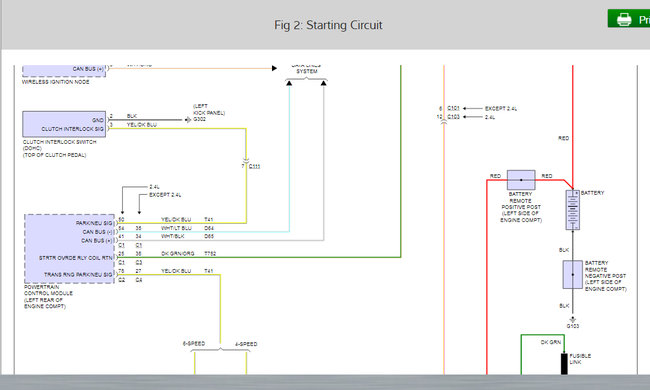Select 'BATTERY REMOTE NEGATIVE POST' caption
Image resolution: width=650 pixels, height=390 pixels.
point(605,269)
